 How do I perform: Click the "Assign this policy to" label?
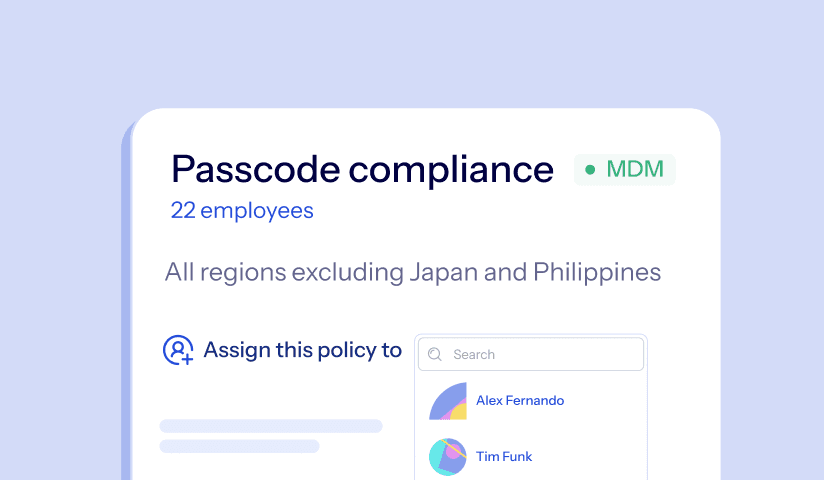[302, 350]
